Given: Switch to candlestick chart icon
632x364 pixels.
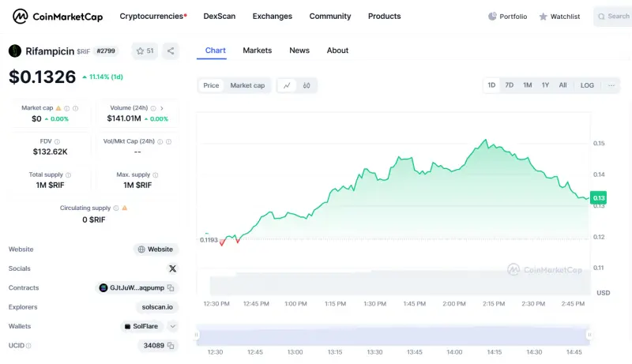Looking at the screenshot, I should 307,85.
